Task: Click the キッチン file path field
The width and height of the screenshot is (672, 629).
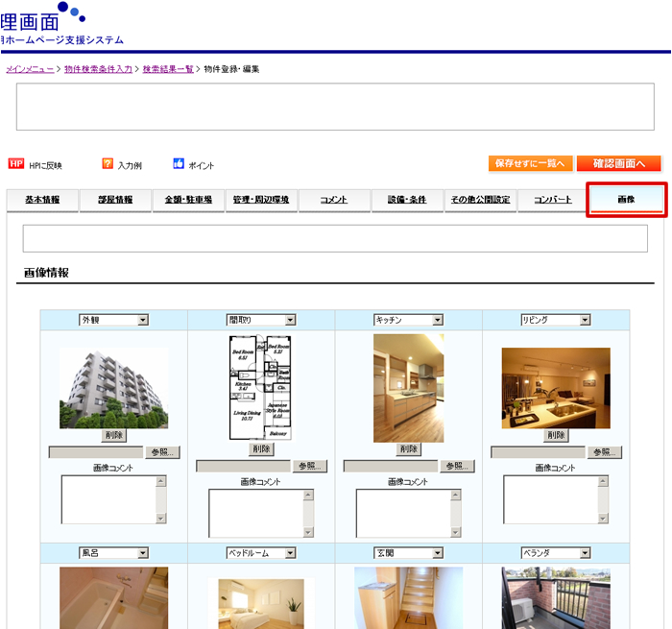Action: click(x=391, y=466)
